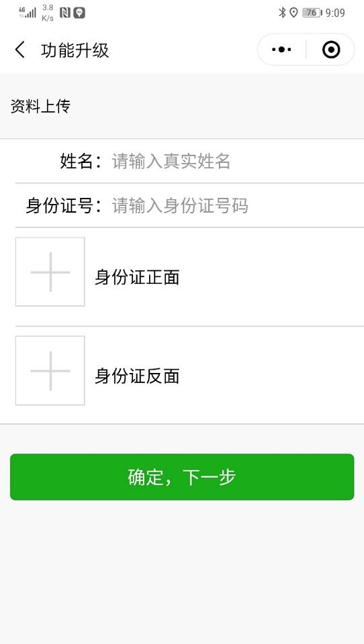Tap the battery level indicator
Screen dimensions: 364x644
click(x=312, y=13)
